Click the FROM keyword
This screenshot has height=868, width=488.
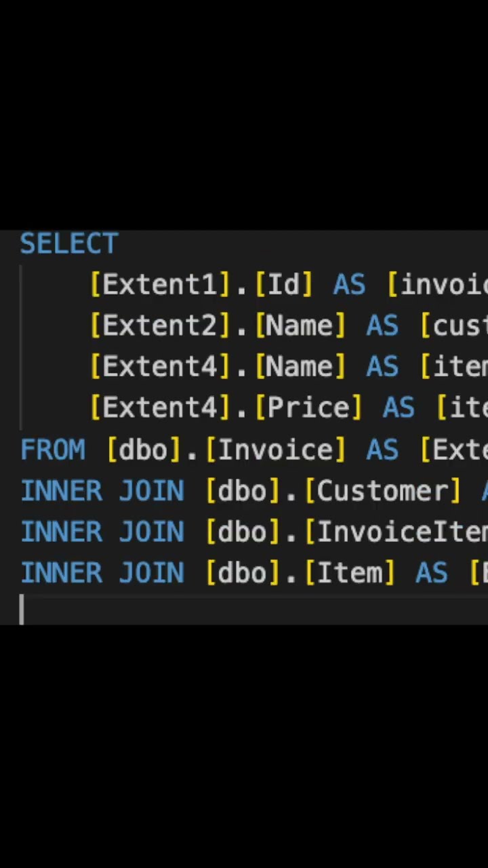click(x=53, y=450)
